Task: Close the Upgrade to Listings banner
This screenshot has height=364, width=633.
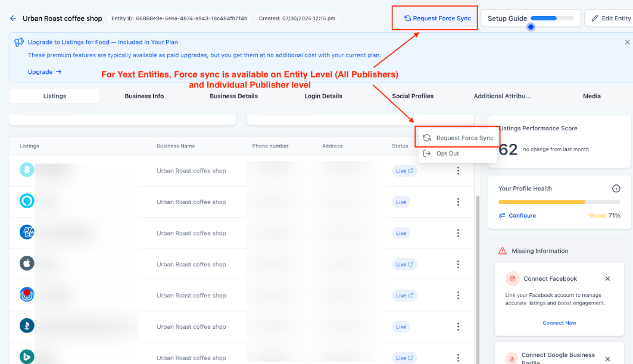Action: [x=627, y=42]
